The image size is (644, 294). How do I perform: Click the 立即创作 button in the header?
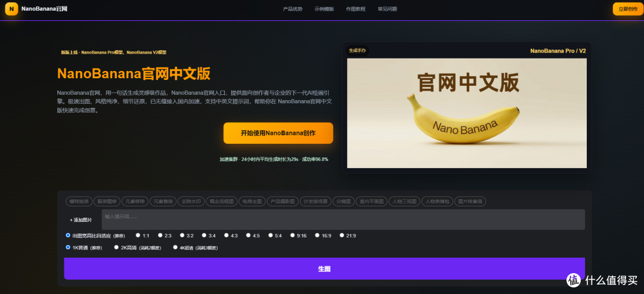(627, 9)
